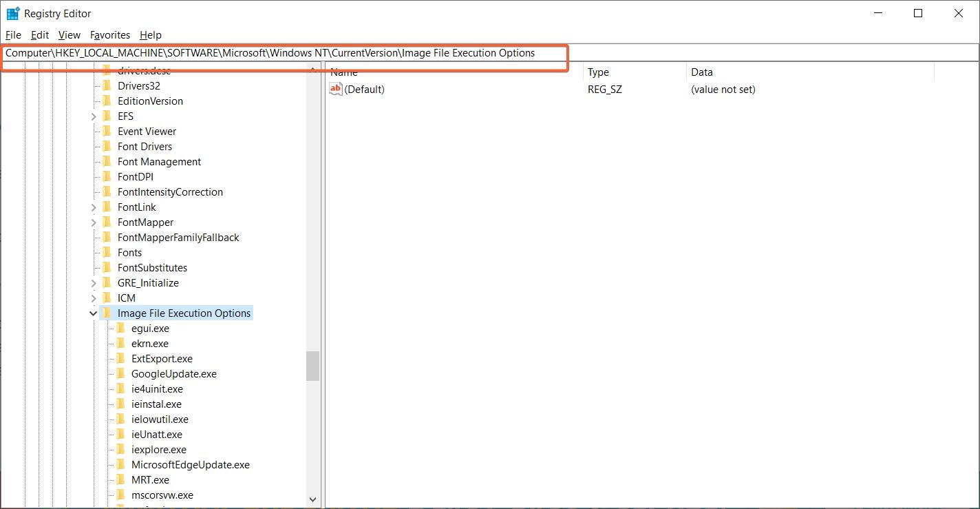
Task: Select the ekrn.exe subkey
Action: (149, 344)
